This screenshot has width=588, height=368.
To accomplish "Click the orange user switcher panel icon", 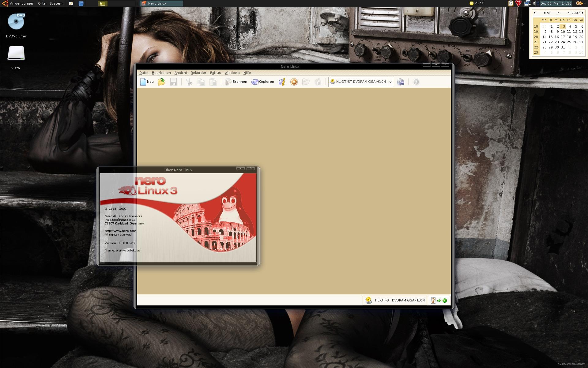I will point(579,3).
